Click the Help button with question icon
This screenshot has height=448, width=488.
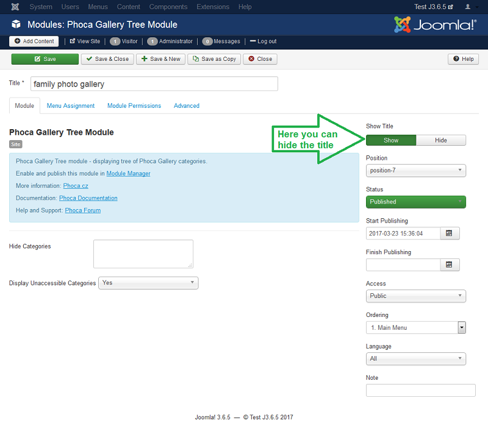463,59
